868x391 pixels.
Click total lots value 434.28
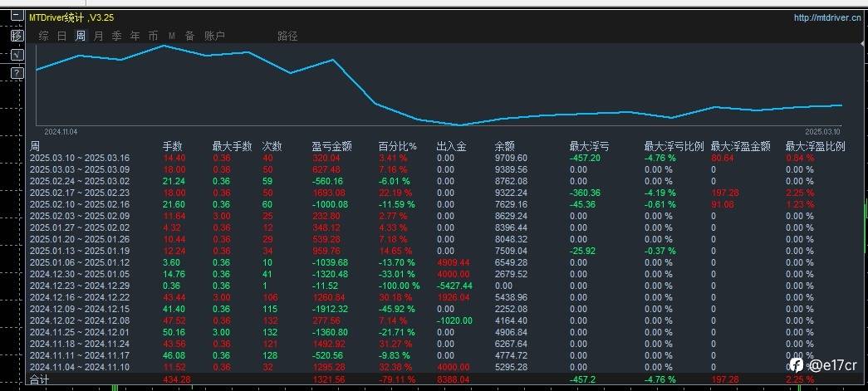(x=177, y=379)
